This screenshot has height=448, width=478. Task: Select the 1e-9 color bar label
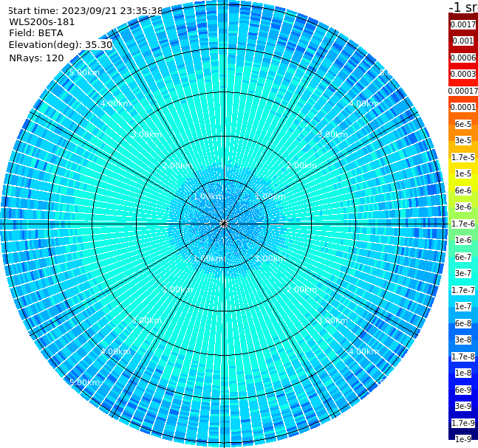coord(463,439)
